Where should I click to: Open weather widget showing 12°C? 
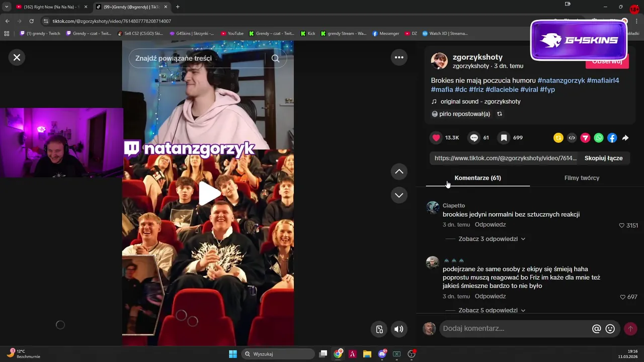pos(23,354)
